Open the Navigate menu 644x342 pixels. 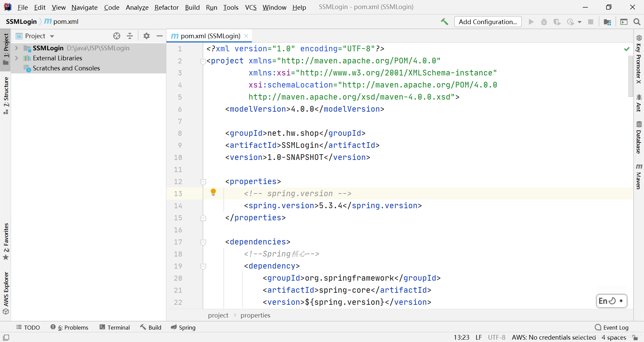tap(84, 7)
